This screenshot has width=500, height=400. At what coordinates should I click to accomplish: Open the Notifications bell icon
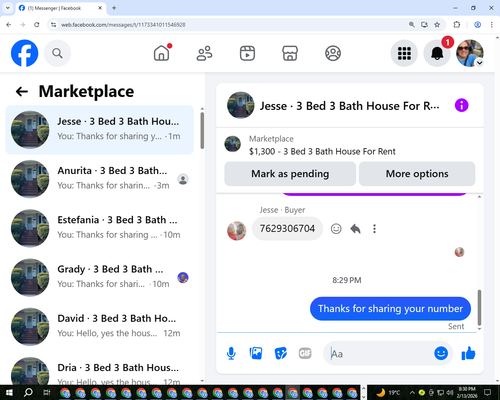point(437,53)
